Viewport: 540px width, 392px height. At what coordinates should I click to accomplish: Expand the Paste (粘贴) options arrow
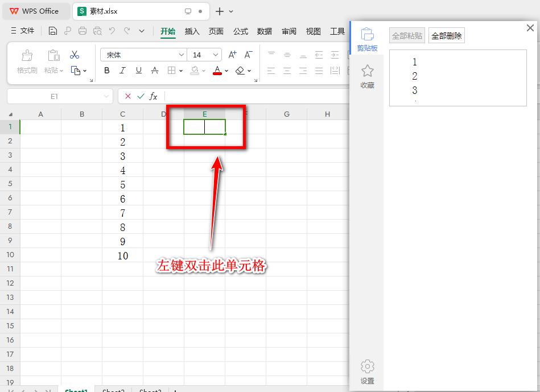[61, 71]
